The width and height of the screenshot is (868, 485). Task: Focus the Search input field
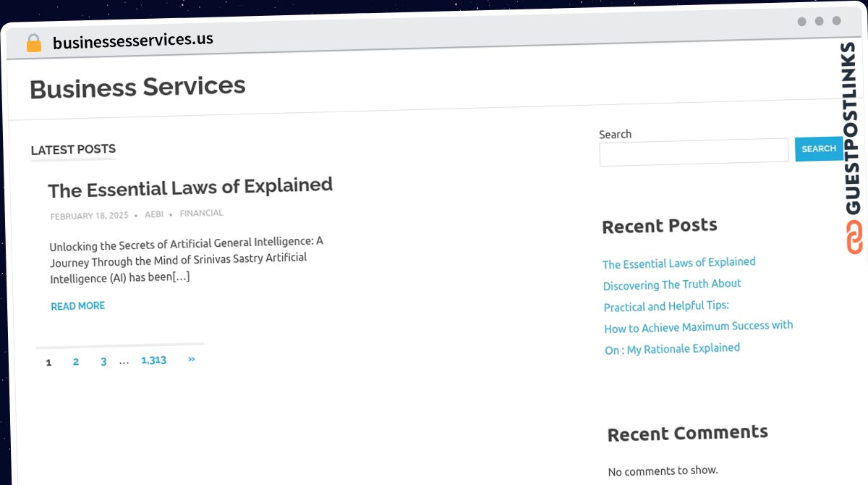point(694,152)
